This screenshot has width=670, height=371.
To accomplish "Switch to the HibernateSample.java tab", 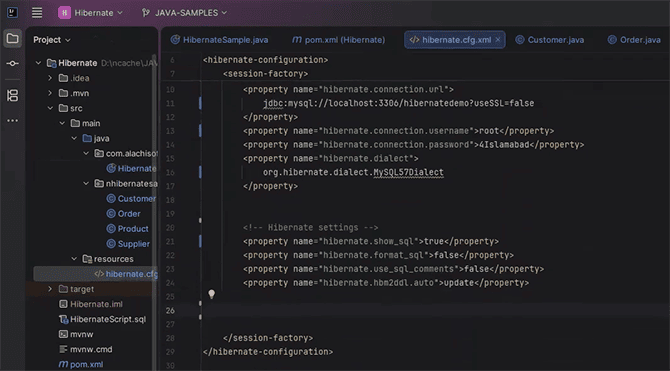I will pos(219,40).
